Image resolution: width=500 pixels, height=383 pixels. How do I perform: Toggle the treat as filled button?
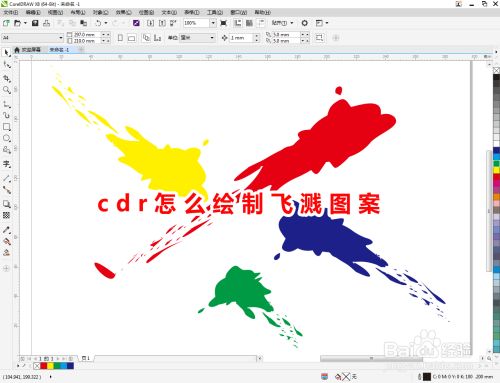319,38
